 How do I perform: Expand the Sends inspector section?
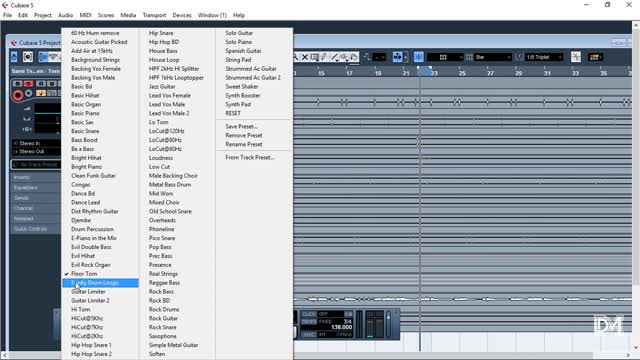coord(36,198)
